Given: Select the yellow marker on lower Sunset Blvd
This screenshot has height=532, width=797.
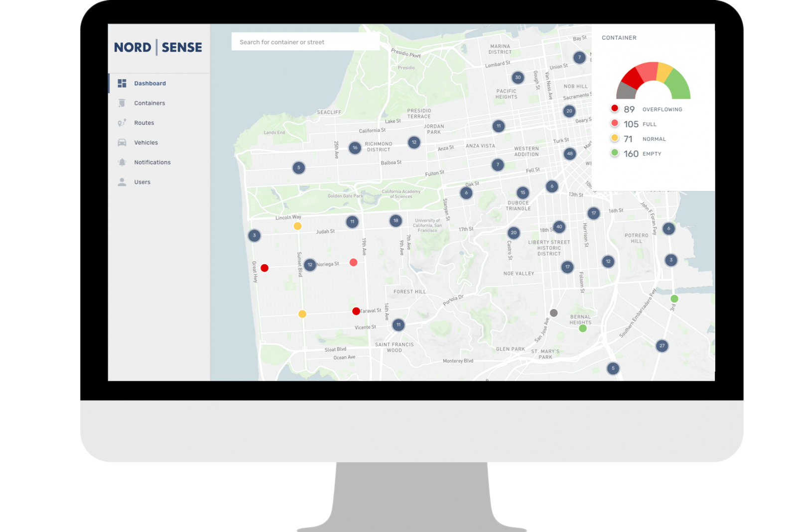Looking at the screenshot, I should pos(302,314).
